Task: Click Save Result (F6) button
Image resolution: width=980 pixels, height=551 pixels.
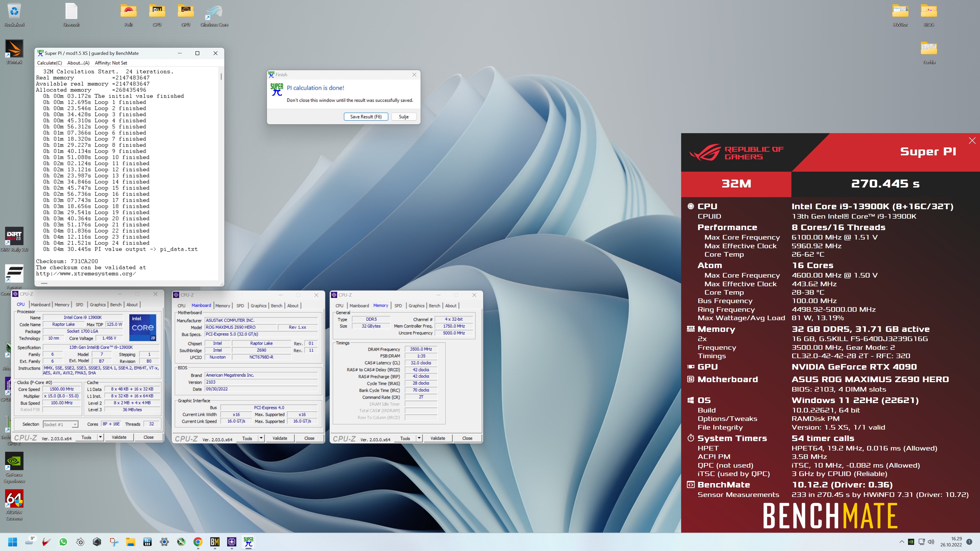Action: pyautogui.click(x=366, y=117)
